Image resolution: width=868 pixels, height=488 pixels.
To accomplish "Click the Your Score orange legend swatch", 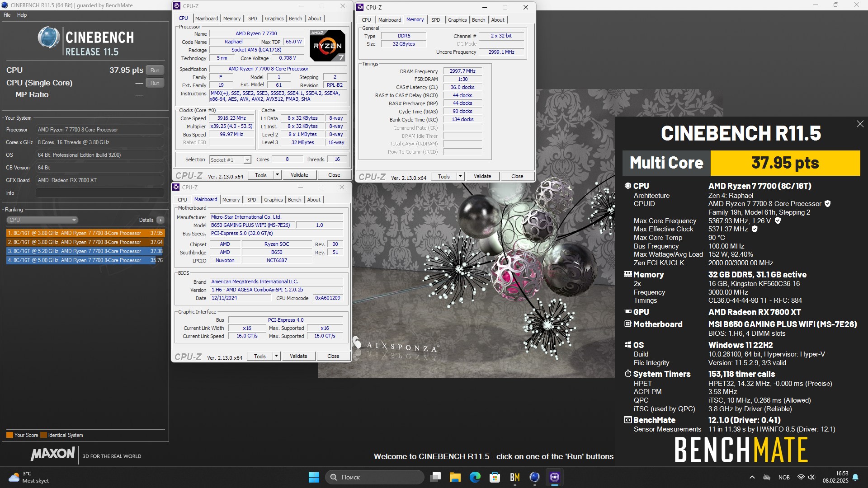I will tap(9, 435).
